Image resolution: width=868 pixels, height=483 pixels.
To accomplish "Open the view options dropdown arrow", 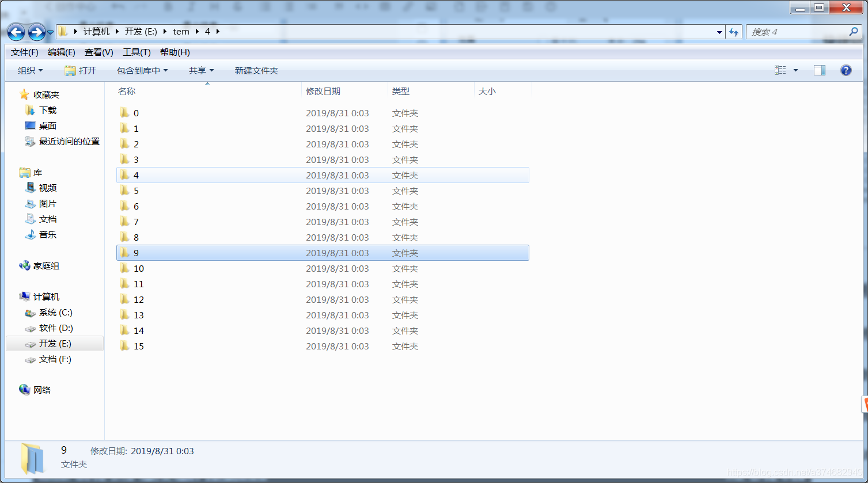I will tap(795, 70).
